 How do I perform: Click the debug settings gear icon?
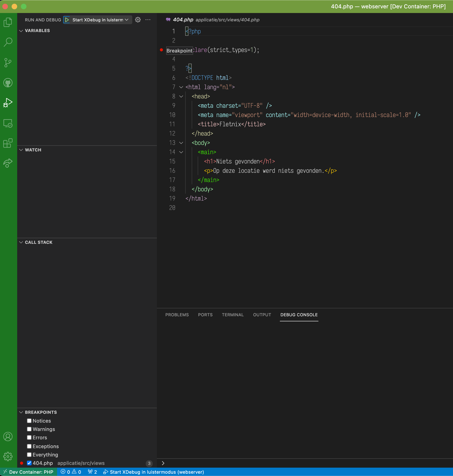click(138, 20)
